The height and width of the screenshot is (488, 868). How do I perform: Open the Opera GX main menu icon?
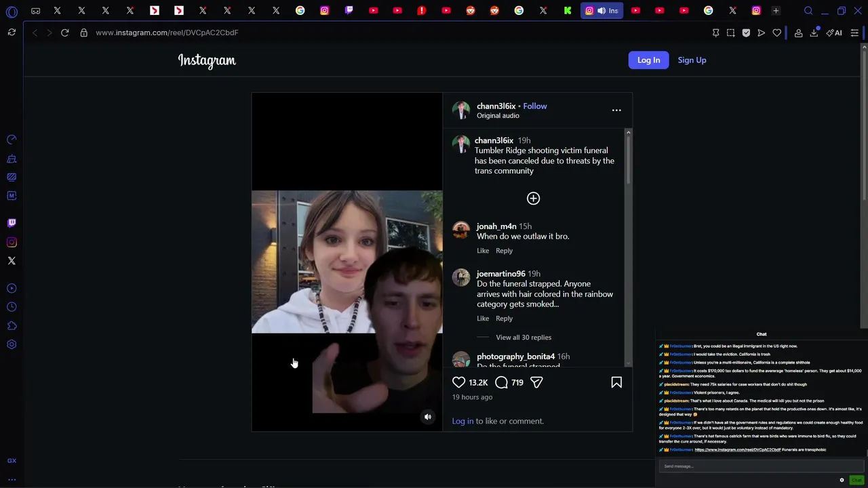click(x=12, y=11)
